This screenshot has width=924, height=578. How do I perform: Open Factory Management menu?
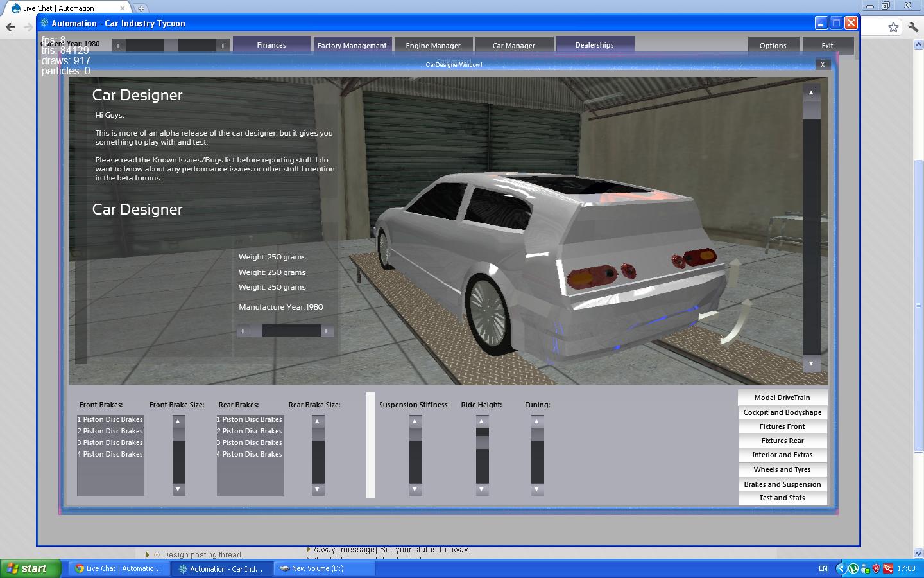point(352,46)
